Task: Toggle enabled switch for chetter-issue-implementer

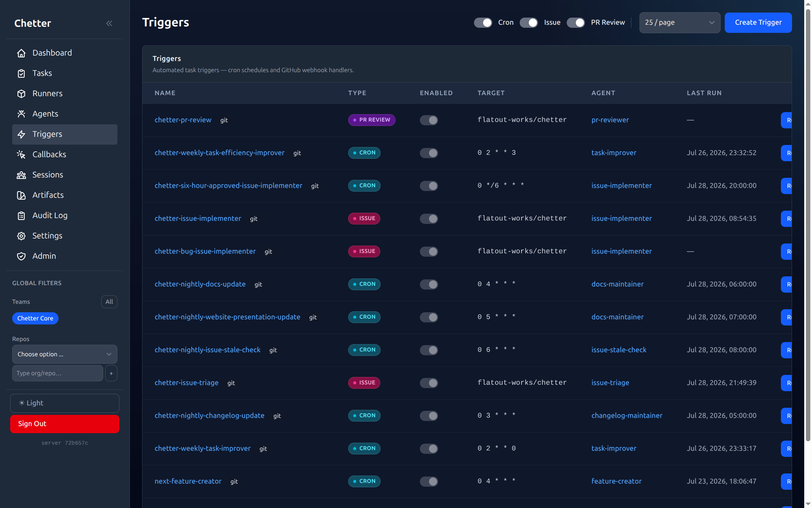Action: pyautogui.click(x=429, y=219)
